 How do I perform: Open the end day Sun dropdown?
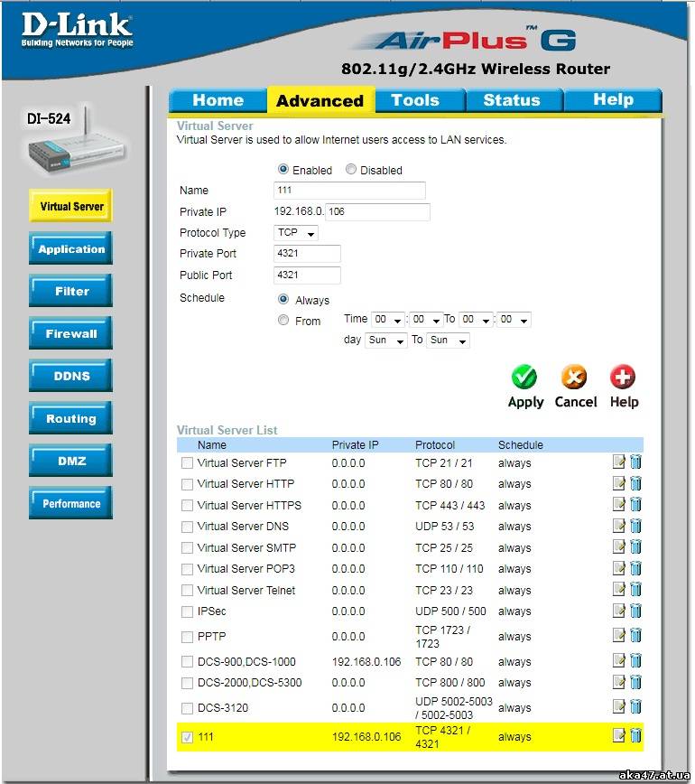tap(449, 341)
